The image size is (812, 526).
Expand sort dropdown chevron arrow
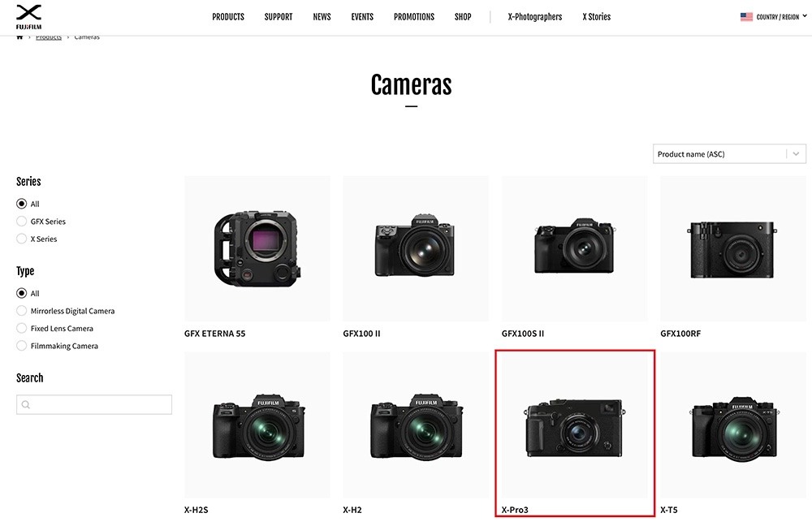(x=796, y=153)
